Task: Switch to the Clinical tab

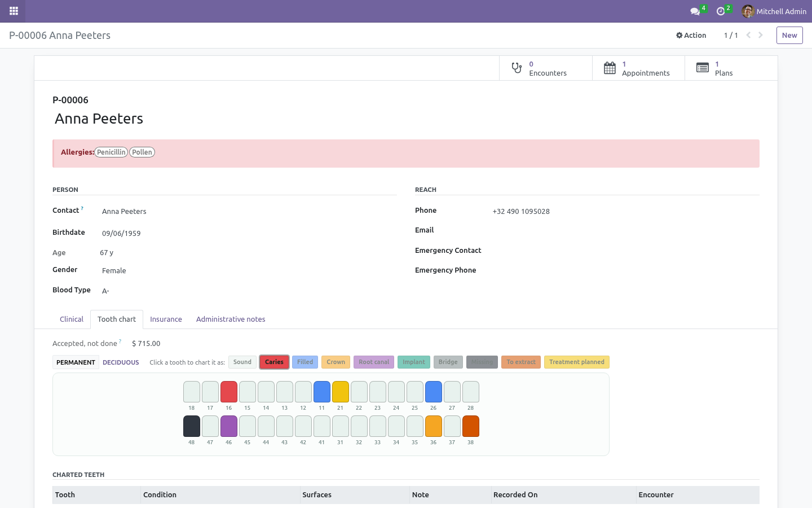Action: [x=72, y=319]
